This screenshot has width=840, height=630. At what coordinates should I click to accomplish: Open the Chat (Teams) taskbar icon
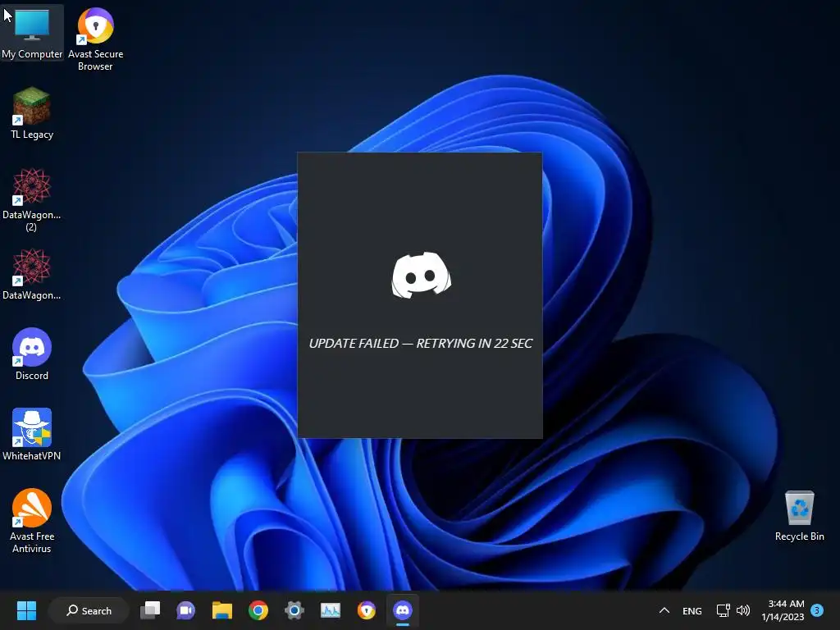pos(186,610)
